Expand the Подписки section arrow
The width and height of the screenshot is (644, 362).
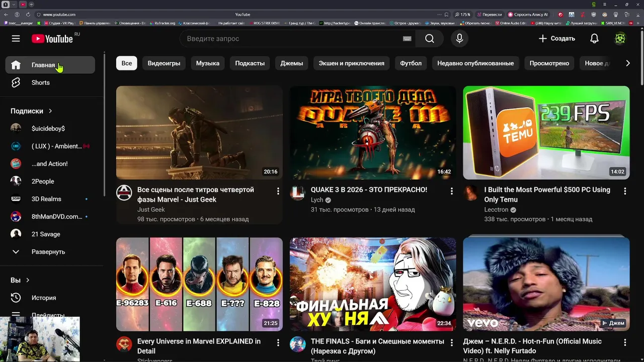[50, 111]
